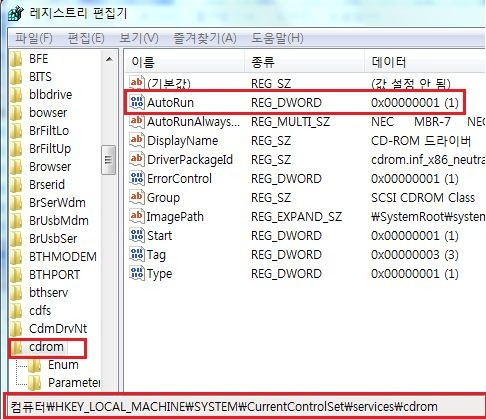Click the DisplayName string value icon
The image size is (486, 419).
(137, 140)
